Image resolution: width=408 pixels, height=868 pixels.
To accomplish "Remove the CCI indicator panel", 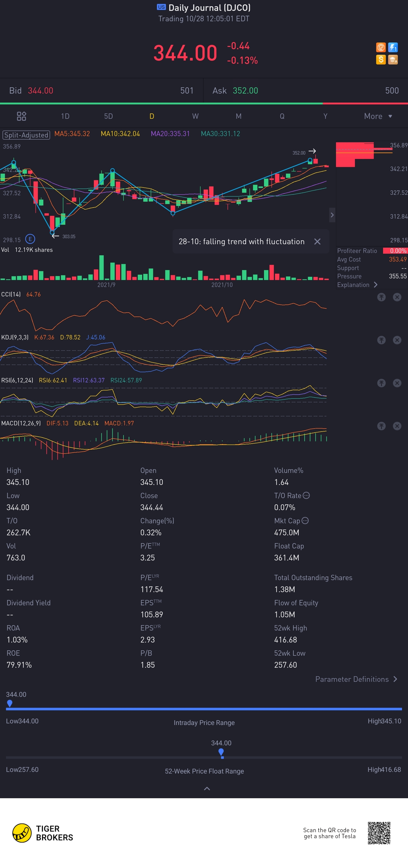I will point(397,297).
